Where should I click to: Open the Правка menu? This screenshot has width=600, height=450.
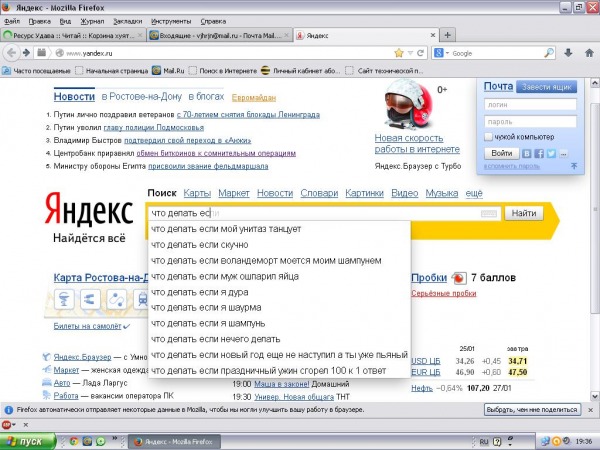pos(39,21)
